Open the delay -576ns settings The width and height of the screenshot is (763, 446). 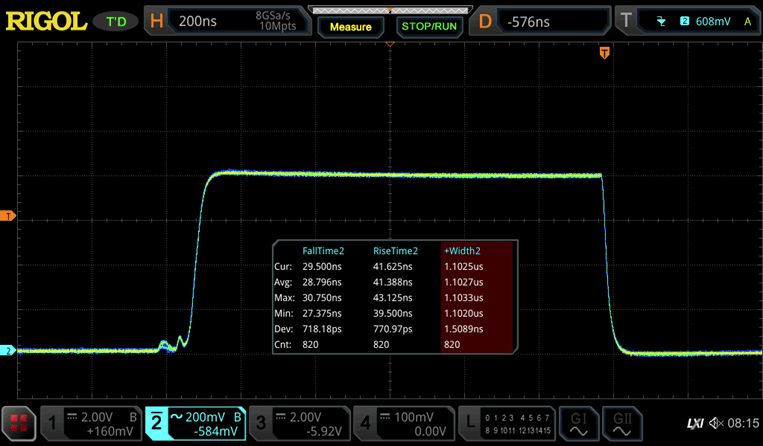(540, 20)
